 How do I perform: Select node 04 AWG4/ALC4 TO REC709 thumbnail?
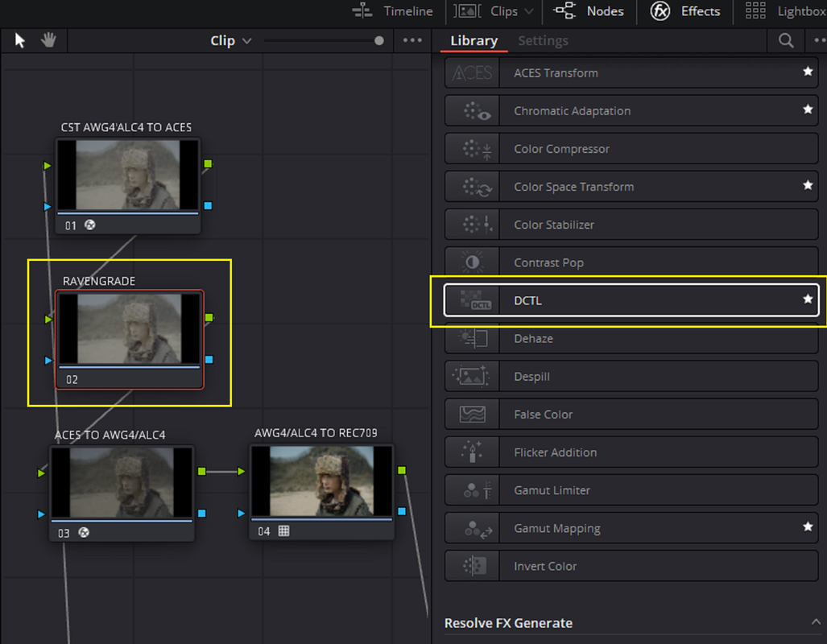(322, 481)
